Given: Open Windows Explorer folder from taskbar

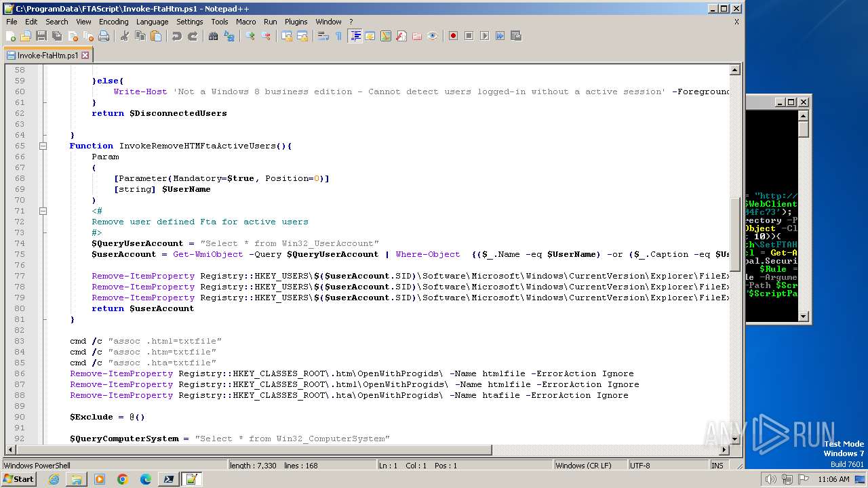Looking at the screenshot, I should click(x=77, y=479).
